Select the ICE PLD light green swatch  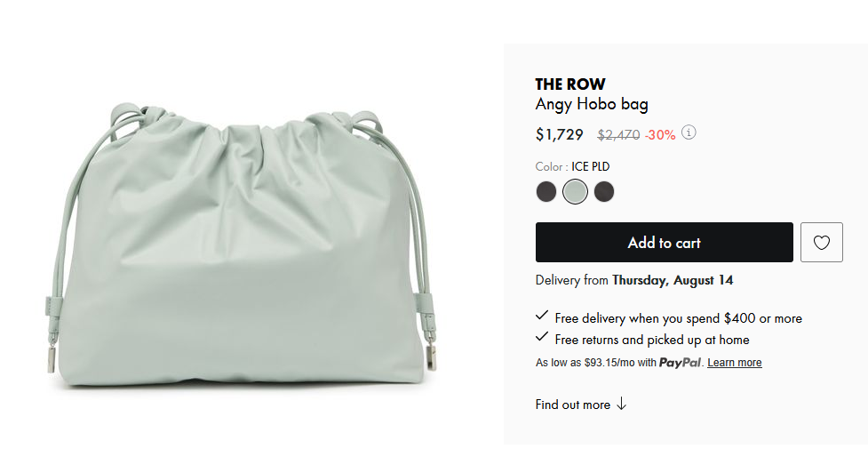[x=575, y=192]
